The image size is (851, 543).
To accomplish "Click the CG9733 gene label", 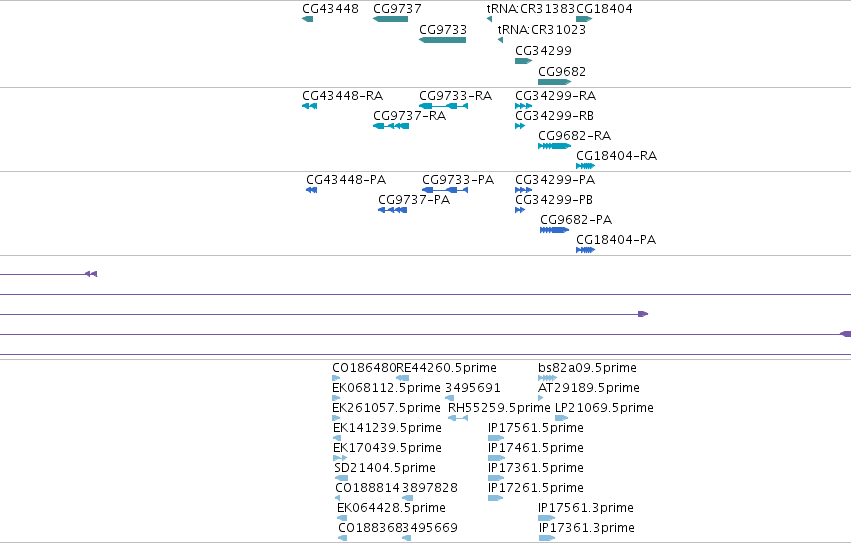I will 443,30.
